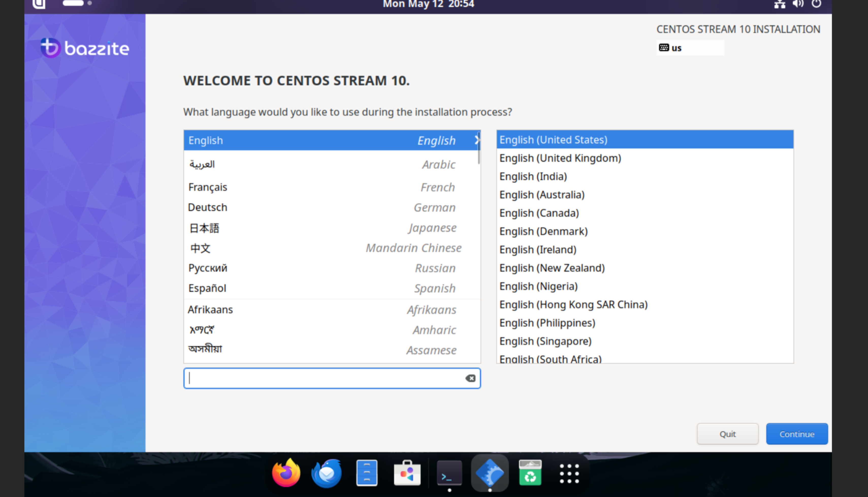Open the Trash dock icon
Image resolution: width=868 pixels, height=497 pixels.
[530, 473]
